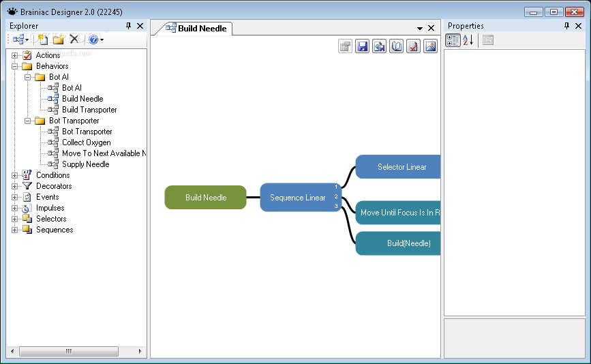The width and height of the screenshot is (591, 364).
Task: Open the help dropdown arrow
Action: point(102,40)
